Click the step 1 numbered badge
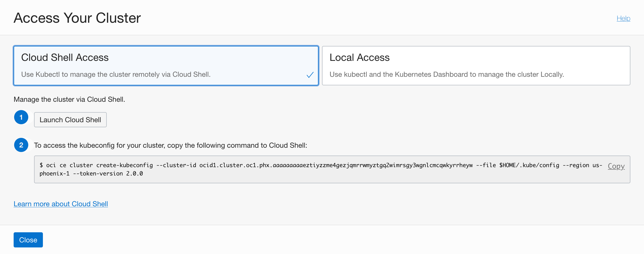 21,117
